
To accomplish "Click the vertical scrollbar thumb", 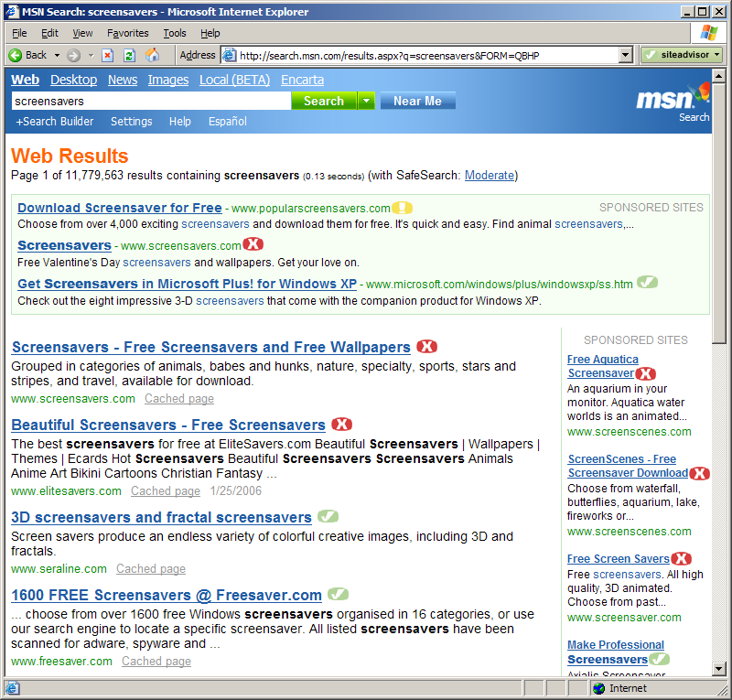I will tap(719, 213).
